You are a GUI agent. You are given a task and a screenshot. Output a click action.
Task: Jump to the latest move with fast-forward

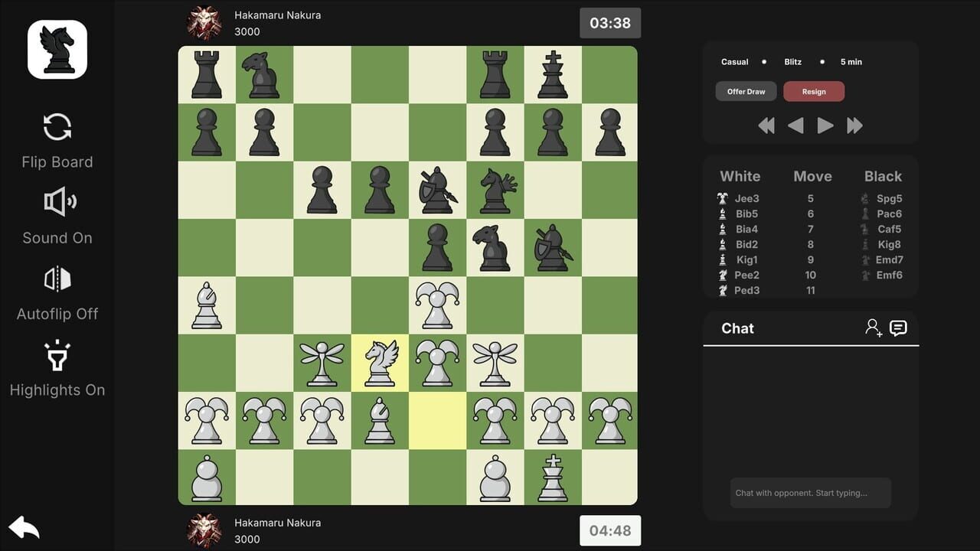855,126
